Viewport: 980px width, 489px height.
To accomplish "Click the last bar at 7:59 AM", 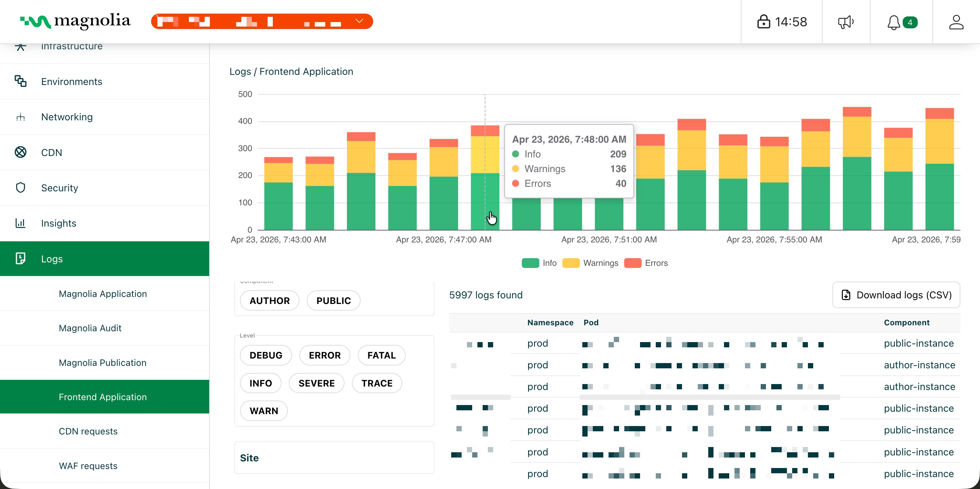I will [939, 169].
